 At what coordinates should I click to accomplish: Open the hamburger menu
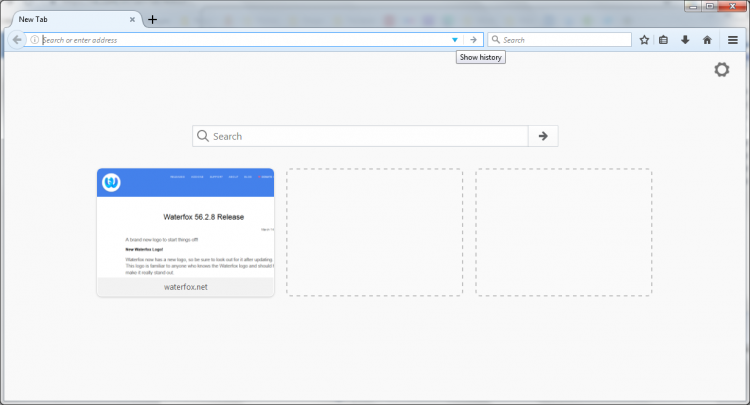click(733, 40)
